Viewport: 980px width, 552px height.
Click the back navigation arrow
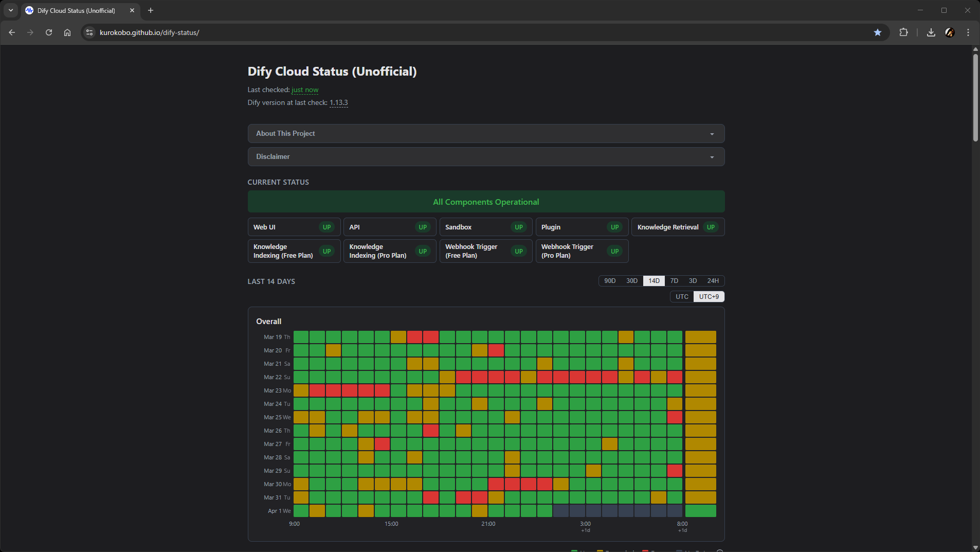pyautogui.click(x=12, y=32)
